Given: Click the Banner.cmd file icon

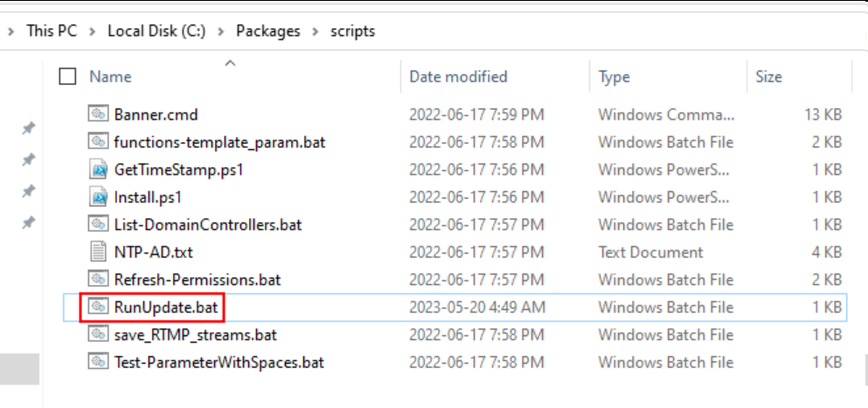Looking at the screenshot, I should click(x=97, y=114).
